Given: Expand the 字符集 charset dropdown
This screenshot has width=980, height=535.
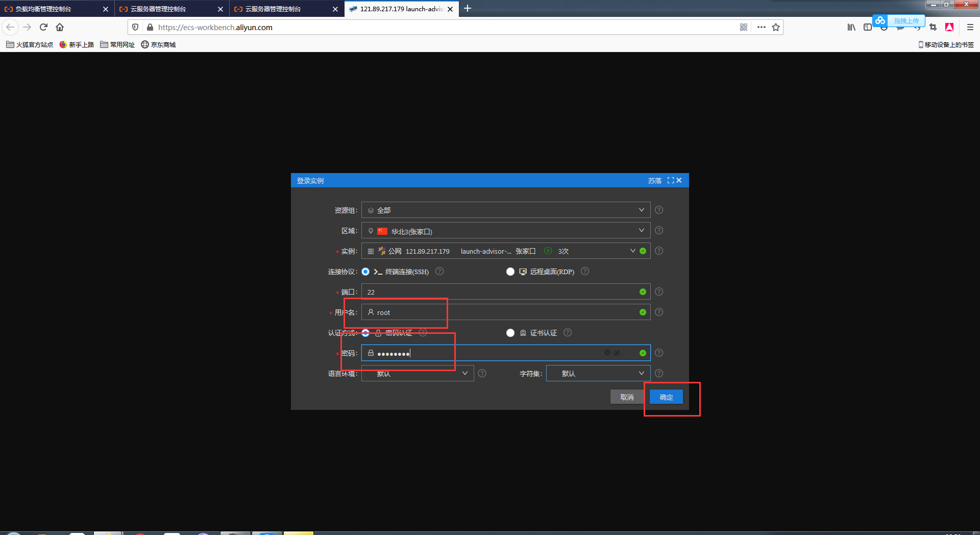Looking at the screenshot, I should coord(598,373).
